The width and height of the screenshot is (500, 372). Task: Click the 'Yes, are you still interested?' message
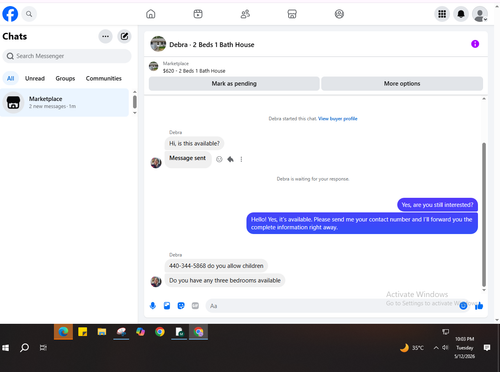437,205
